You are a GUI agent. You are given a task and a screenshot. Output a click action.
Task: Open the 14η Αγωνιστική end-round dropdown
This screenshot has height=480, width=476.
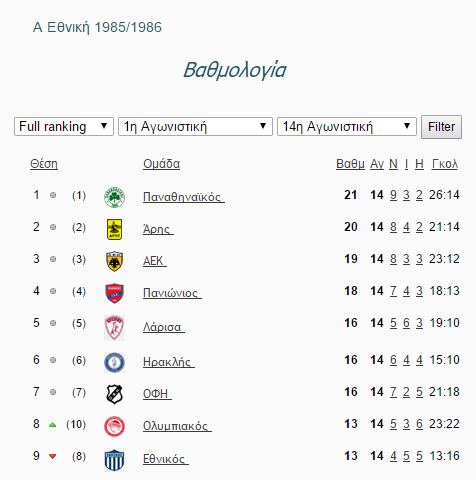[347, 126]
